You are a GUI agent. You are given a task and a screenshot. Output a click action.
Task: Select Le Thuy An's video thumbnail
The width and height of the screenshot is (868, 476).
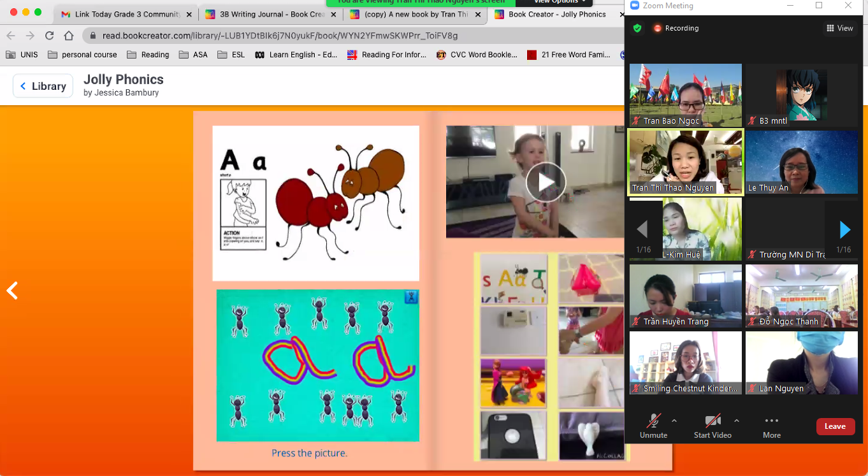[x=801, y=162]
